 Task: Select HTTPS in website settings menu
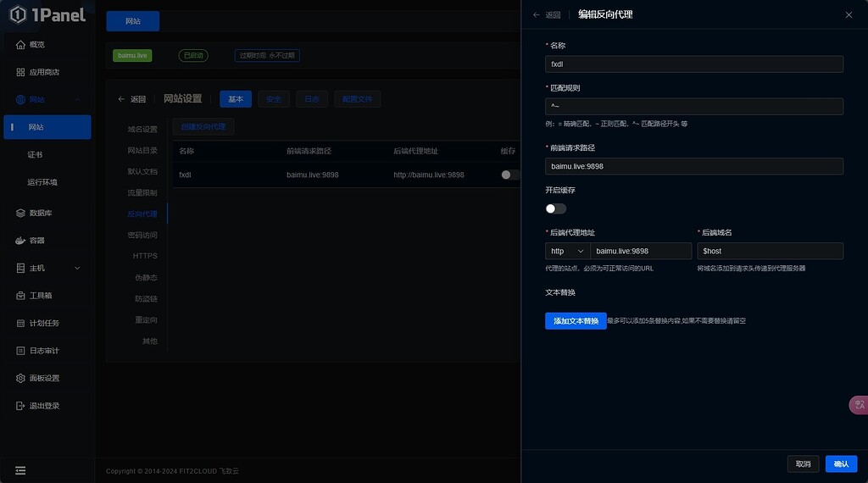(x=145, y=256)
